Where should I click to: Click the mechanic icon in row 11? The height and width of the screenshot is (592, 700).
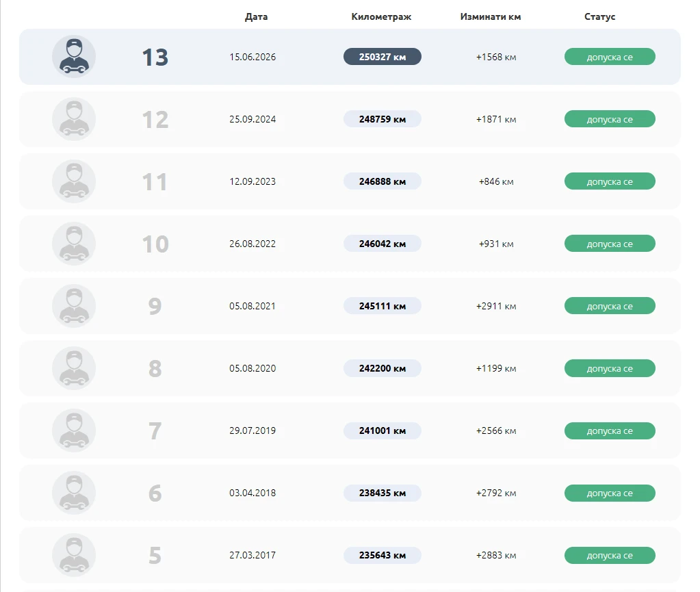click(74, 181)
